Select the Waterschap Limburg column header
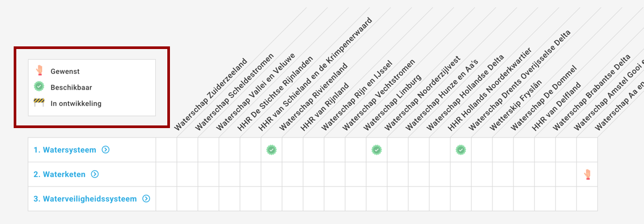This screenshot has width=644, height=224. coord(392,103)
